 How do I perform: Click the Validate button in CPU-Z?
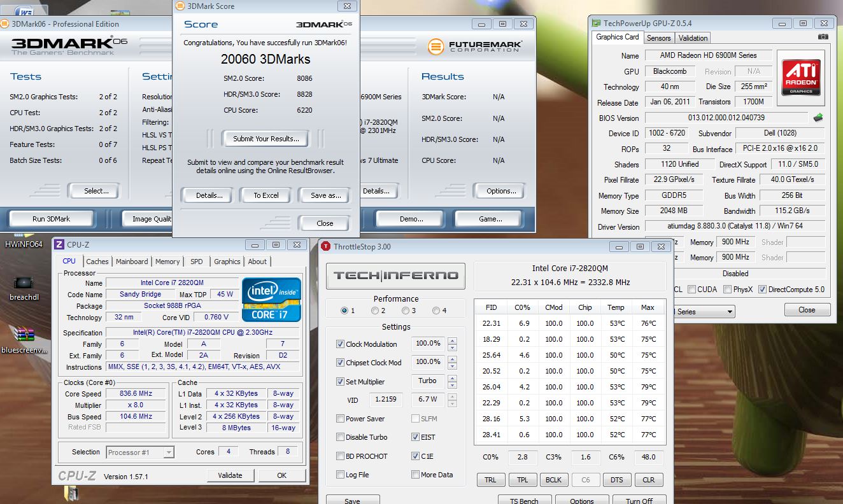(x=230, y=475)
